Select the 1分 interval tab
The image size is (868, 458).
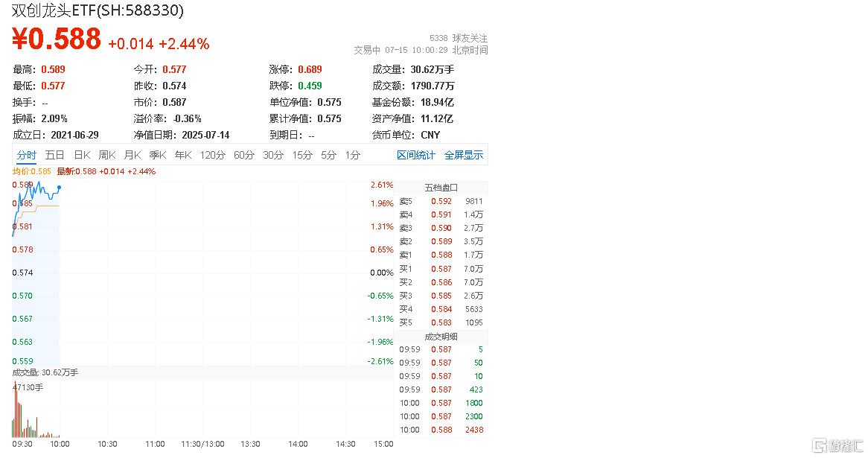(x=353, y=155)
